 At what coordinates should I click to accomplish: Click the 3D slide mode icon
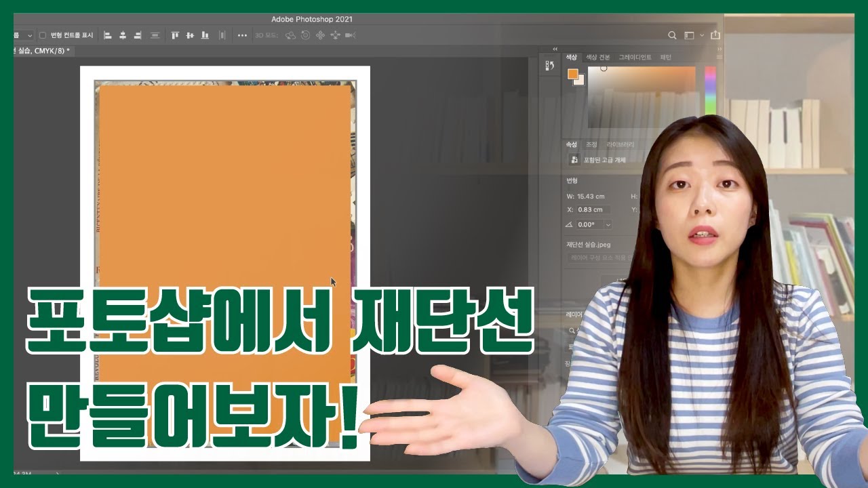point(335,35)
